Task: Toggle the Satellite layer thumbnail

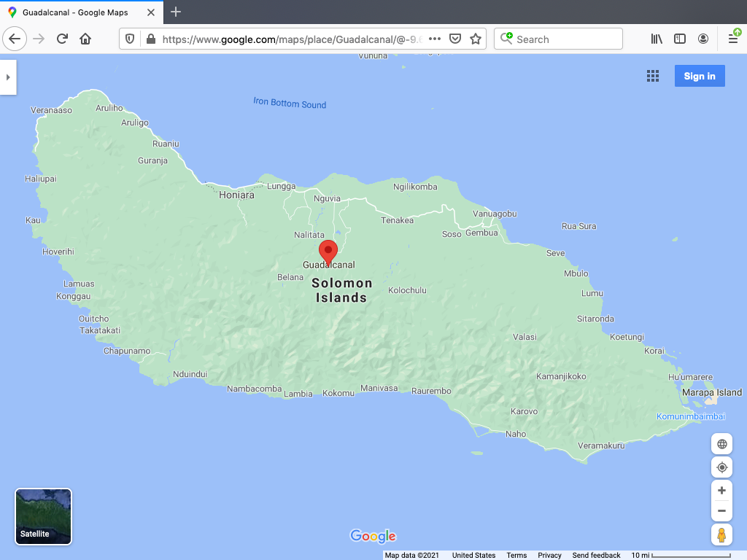Action: [x=44, y=516]
